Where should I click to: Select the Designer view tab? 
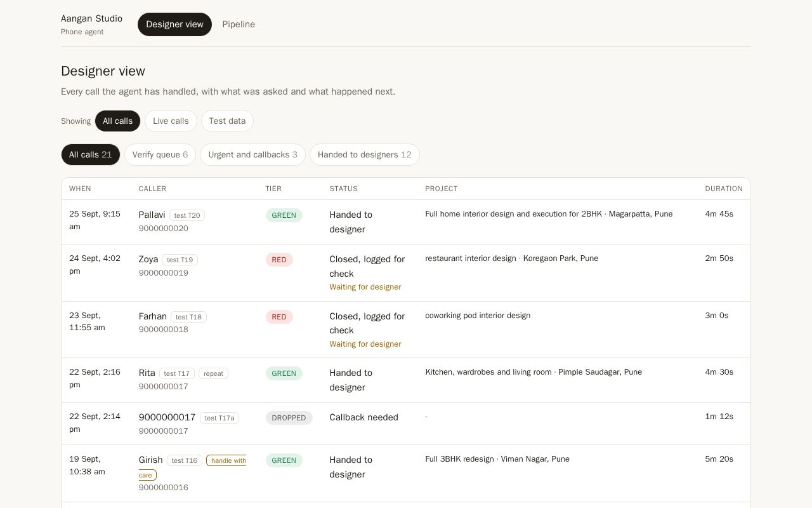[x=174, y=24]
